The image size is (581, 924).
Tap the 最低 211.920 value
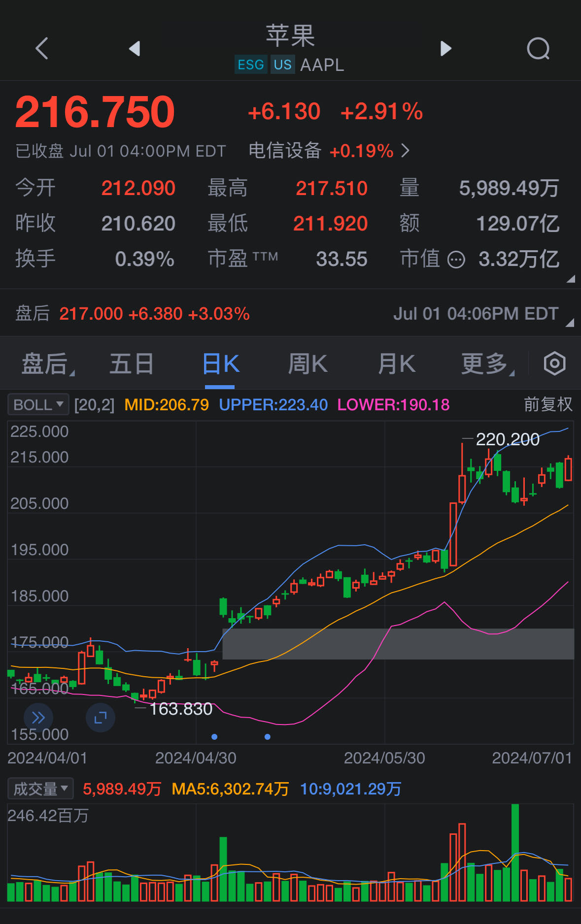click(x=330, y=224)
